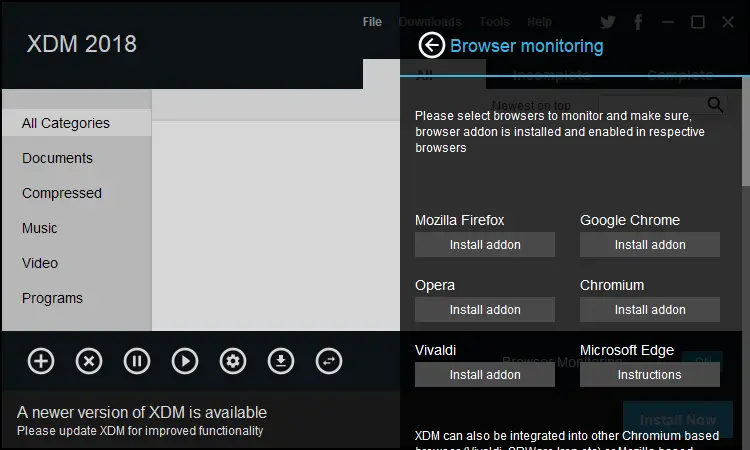This screenshot has width=750, height=450.
Task: Open the Facebook icon
Action: (638, 22)
